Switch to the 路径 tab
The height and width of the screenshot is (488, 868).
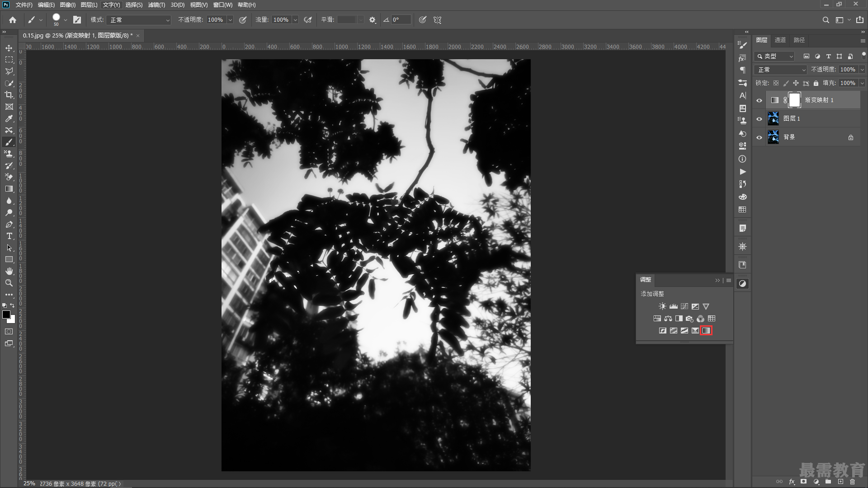tap(799, 40)
